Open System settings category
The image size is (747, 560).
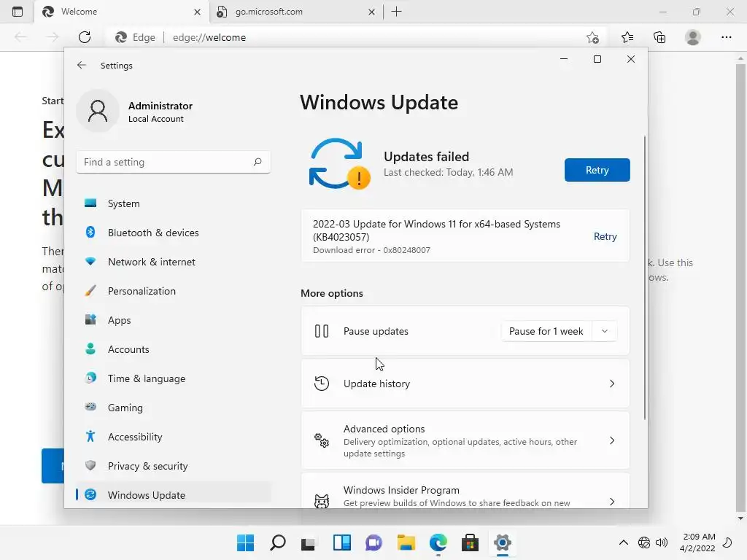pos(174,203)
